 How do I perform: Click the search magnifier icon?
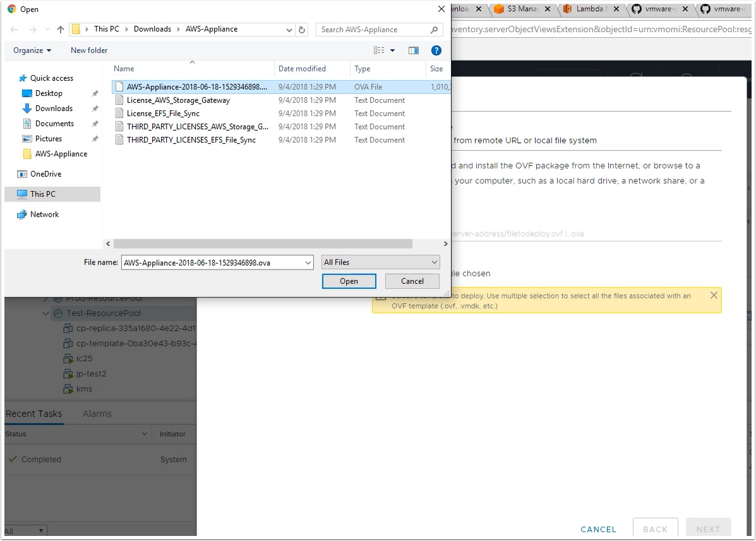pos(434,30)
